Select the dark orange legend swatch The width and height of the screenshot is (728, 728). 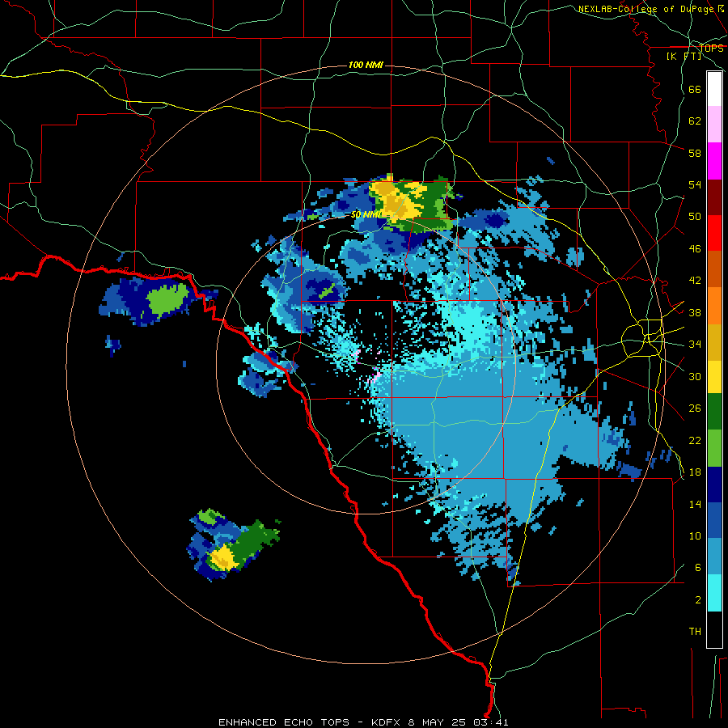(x=714, y=269)
